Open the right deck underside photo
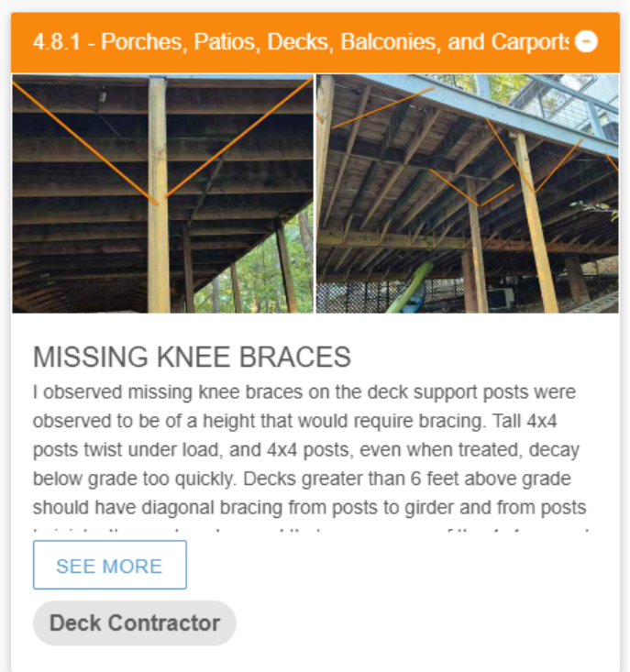This screenshot has height=672, width=630. [467, 193]
